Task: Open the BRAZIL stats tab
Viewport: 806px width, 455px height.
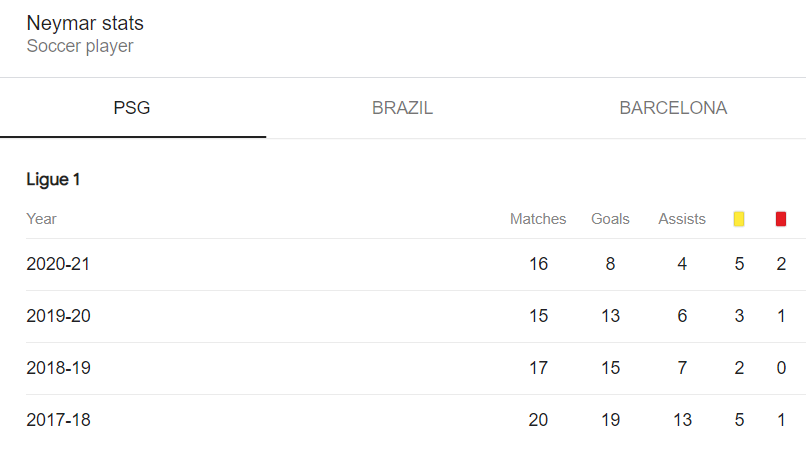Action: pos(402,108)
